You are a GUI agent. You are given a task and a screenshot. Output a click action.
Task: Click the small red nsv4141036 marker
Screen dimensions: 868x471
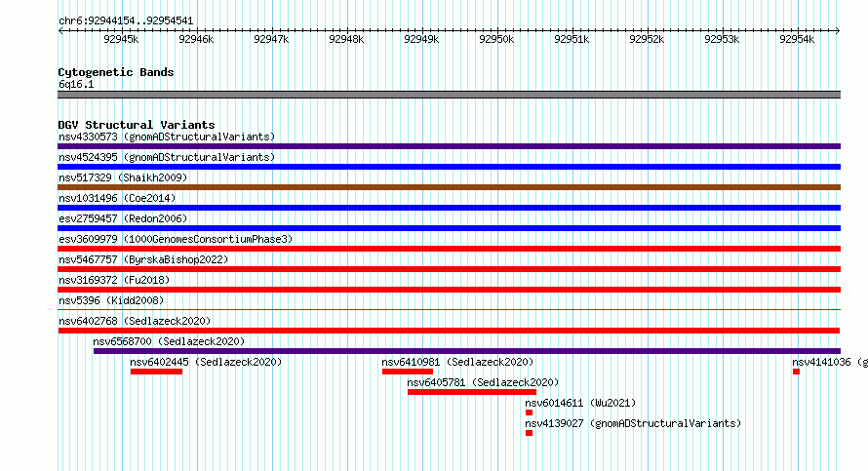click(796, 372)
